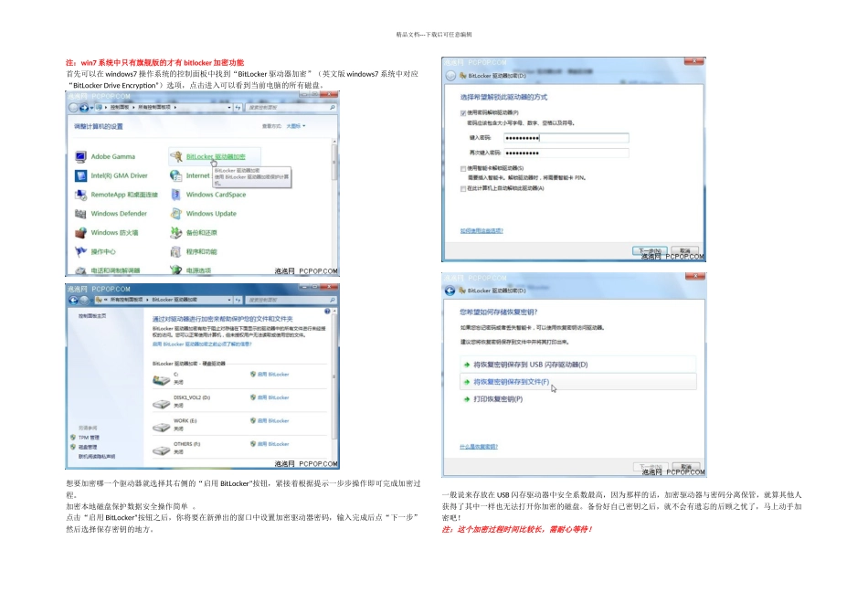Click 再次键入密码 confirm password field
868x614 pixels.
pos(566,153)
